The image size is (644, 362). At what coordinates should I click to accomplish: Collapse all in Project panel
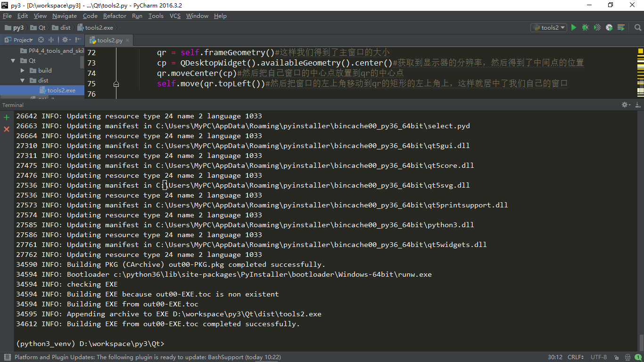[x=51, y=40]
